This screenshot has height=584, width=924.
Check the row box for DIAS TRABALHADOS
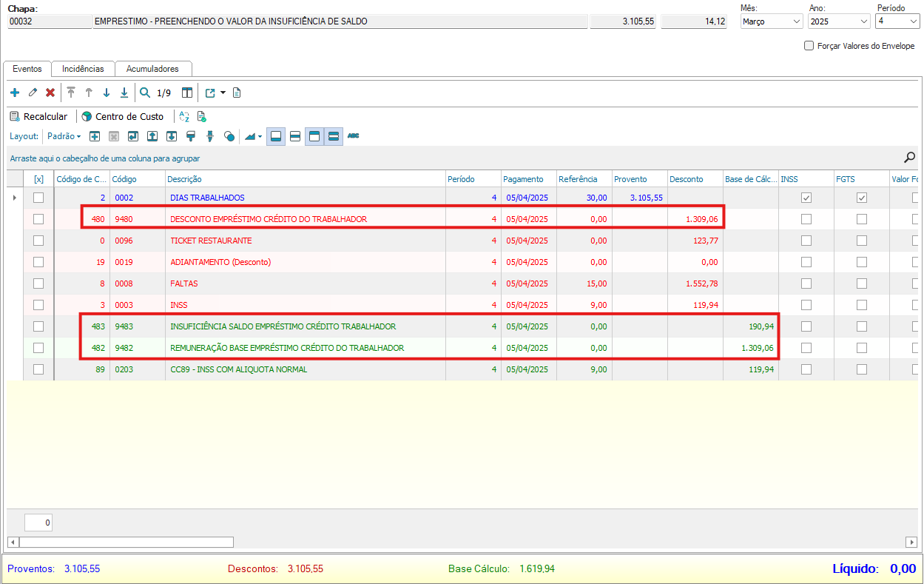coord(38,198)
